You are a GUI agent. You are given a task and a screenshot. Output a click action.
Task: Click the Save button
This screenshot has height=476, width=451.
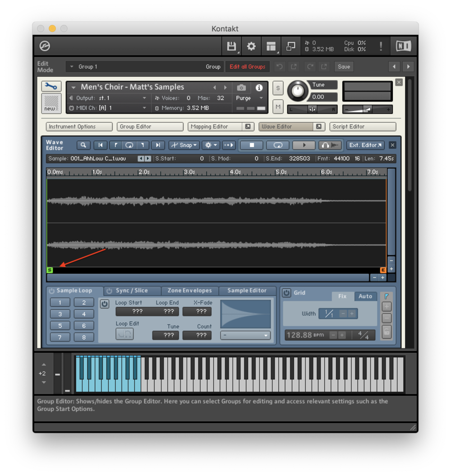pyautogui.click(x=344, y=66)
